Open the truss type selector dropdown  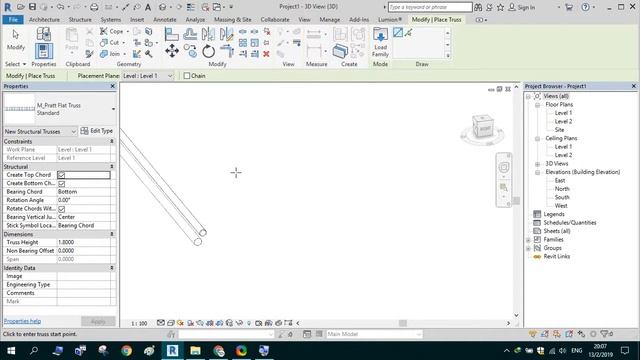coord(113,109)
